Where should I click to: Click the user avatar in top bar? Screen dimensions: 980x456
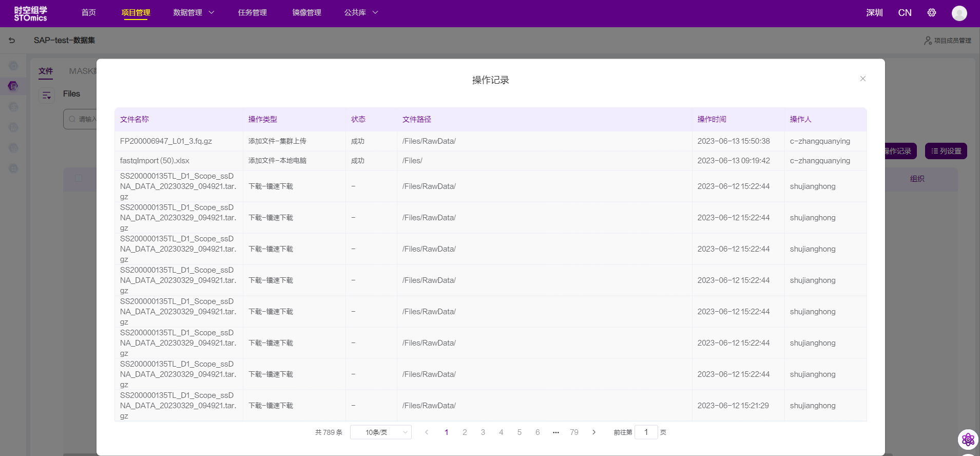point(959,13)
